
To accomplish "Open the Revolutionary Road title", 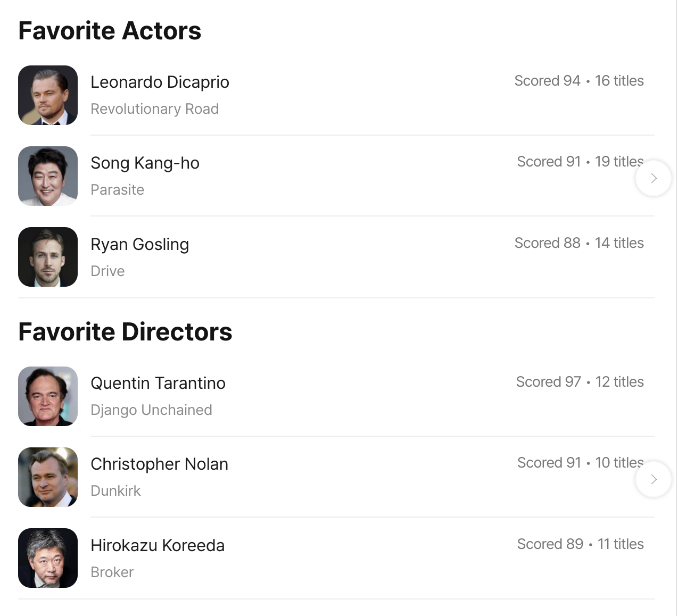I will pyautogui.click(x=154, y=109).
